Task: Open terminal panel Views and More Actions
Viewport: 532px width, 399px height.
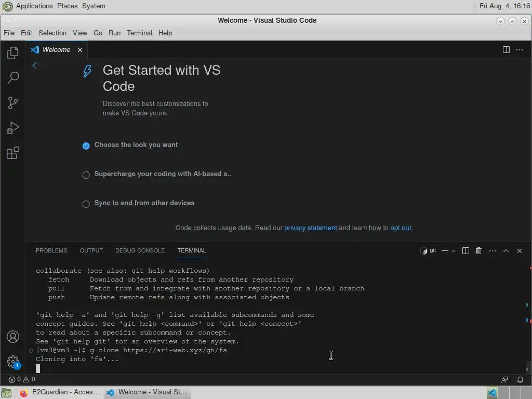Action: 493,251
